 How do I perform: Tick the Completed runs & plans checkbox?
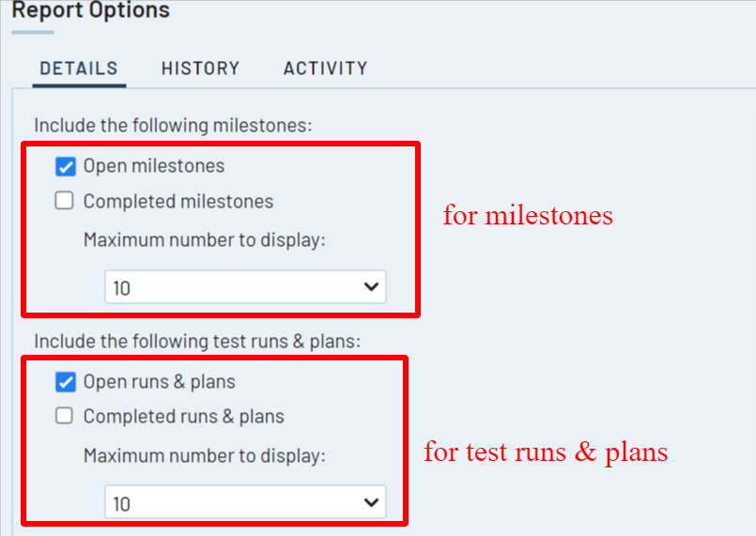65,416
